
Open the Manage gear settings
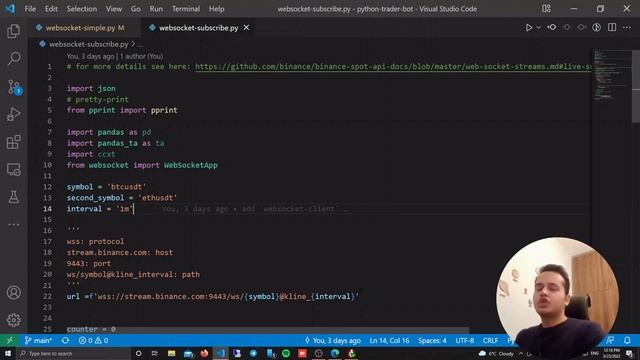pyautogui.click(x=13, y=320)
